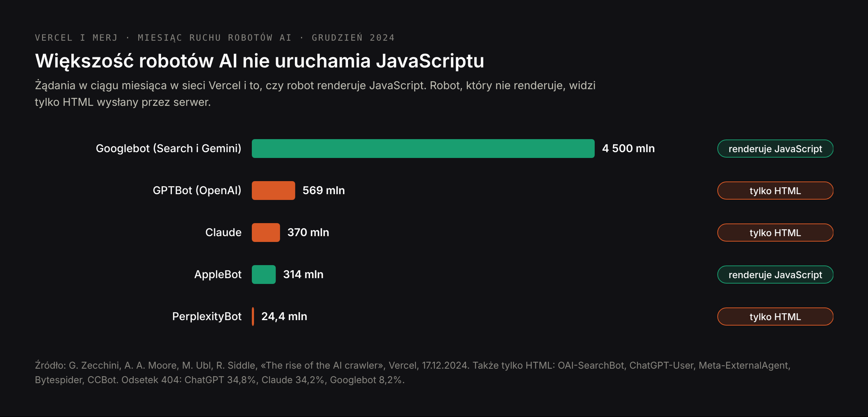Click the orange Claude bar
This screenshot has width=868, height=417.
pyautogui.click(x=266, y=232)
